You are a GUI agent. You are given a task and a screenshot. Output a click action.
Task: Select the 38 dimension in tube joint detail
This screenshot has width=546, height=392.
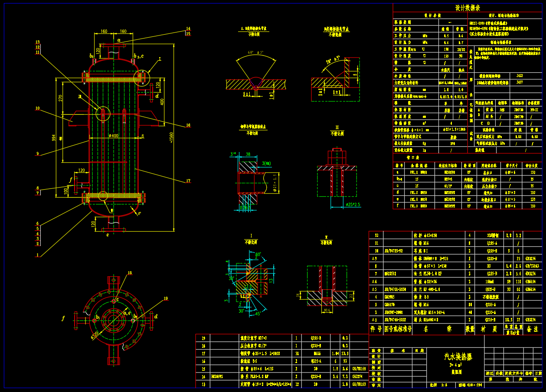click(x=248, y=154)
